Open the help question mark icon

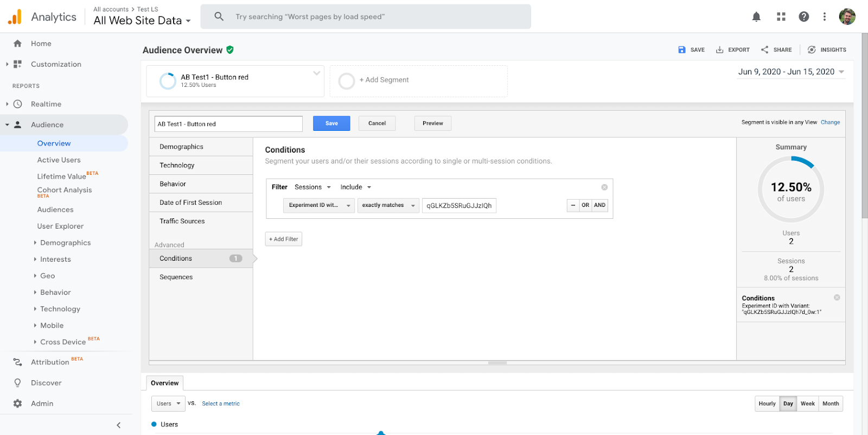tap(804, 17)
